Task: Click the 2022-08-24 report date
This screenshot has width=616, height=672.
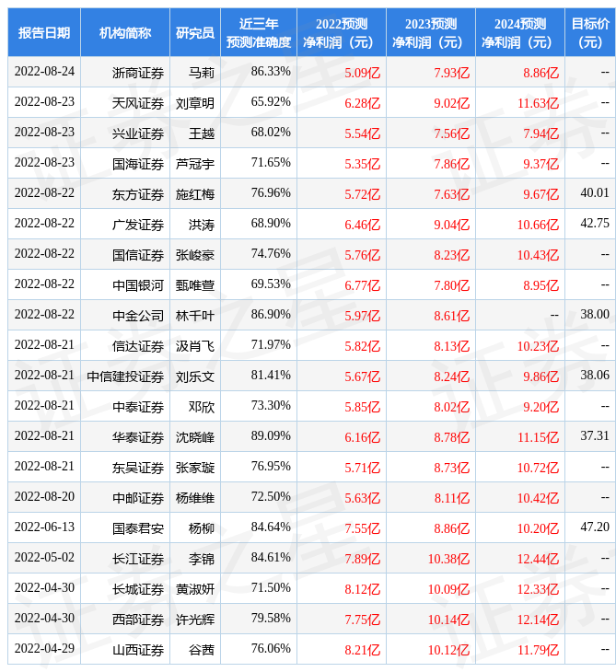Action: coord(44,71)
